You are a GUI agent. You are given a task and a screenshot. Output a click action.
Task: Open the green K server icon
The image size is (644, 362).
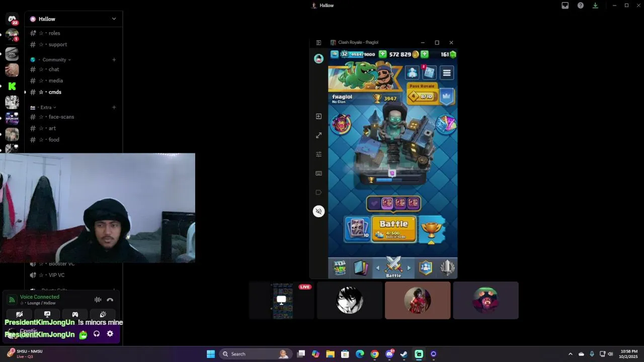(x=12, y=86)
